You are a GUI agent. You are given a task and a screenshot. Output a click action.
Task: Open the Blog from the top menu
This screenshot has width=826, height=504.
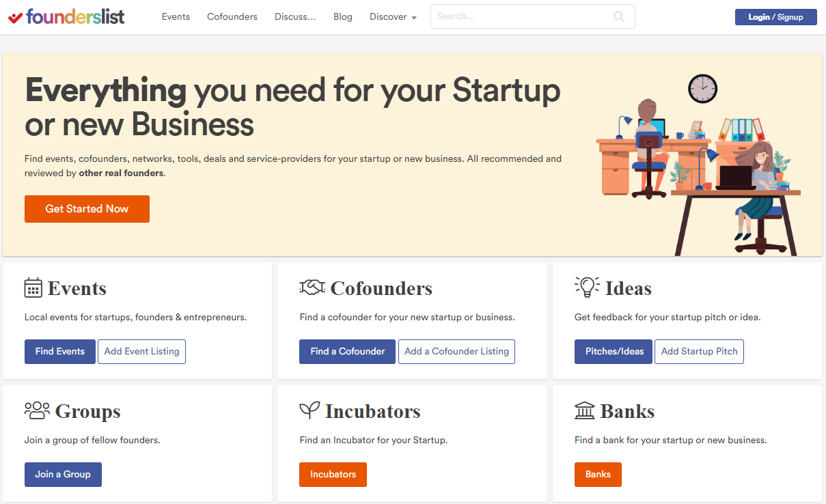coord(342,16)
